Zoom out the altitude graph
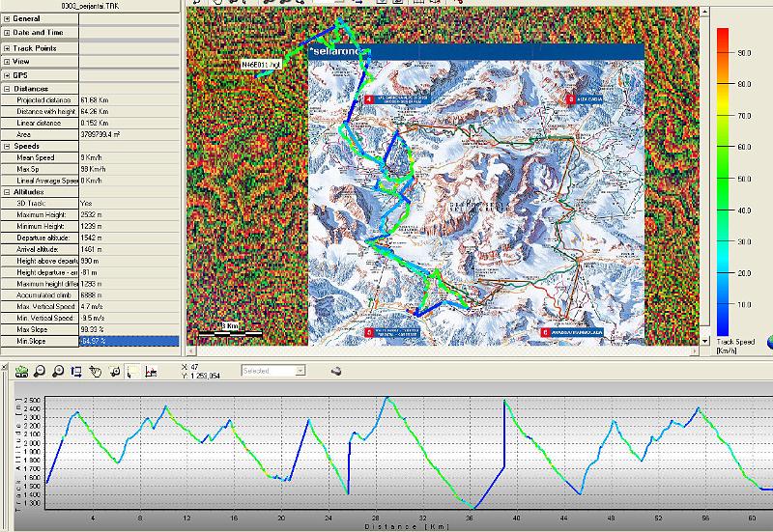Viewport: 773px width, 532px height. coord(40,372)
